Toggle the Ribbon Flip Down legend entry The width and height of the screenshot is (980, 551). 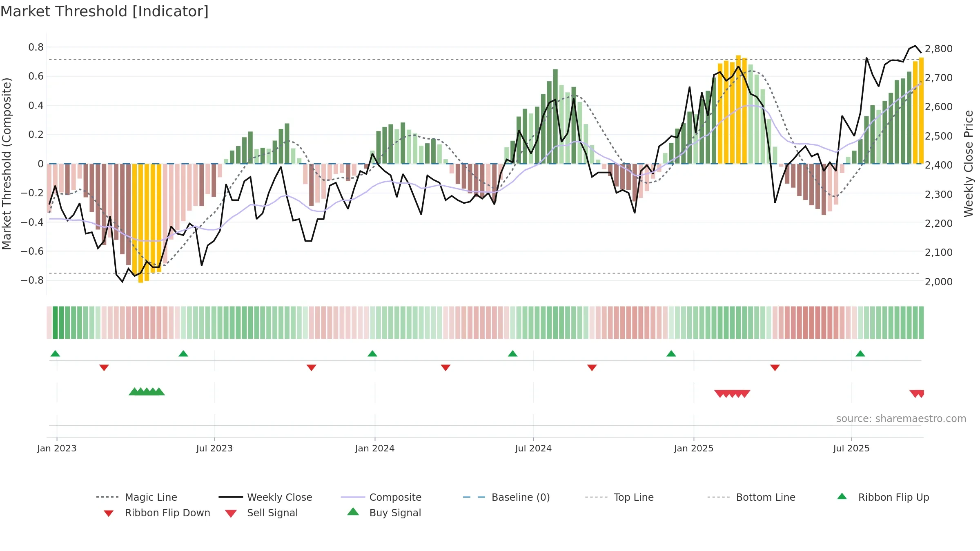[157, 513]
